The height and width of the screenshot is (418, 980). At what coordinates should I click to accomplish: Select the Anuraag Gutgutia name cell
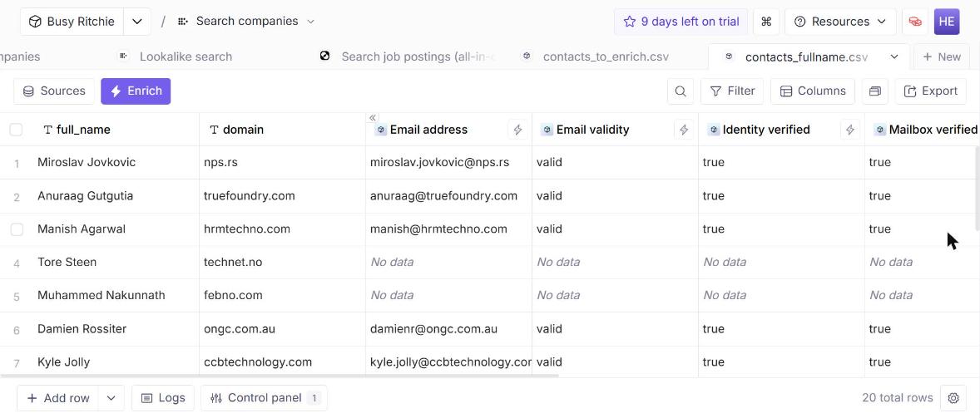click(x=116, y=196)
